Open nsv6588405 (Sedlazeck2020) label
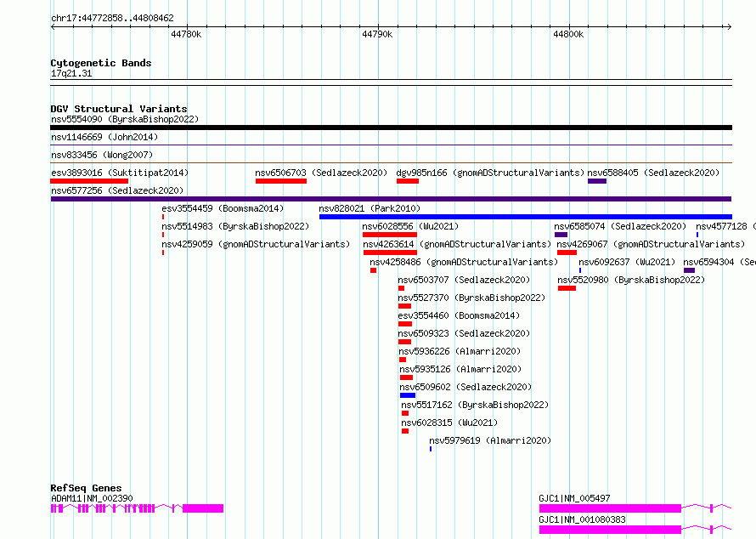Image resolution: width=756 pixels, height=539 pixels. tap(653, 173)
